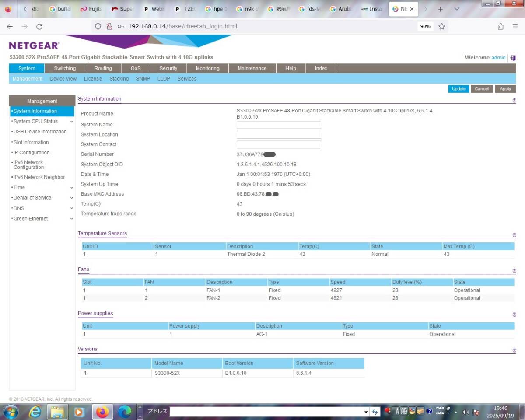Open Slot Information sidebar link
Screen dimensions: 525x420
pos(31,142)
